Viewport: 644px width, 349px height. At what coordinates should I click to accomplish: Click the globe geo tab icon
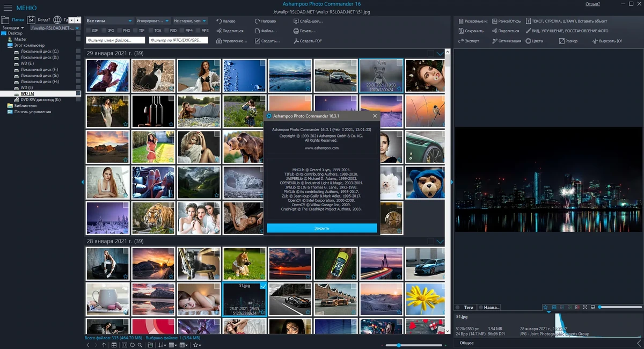point(57,20)
